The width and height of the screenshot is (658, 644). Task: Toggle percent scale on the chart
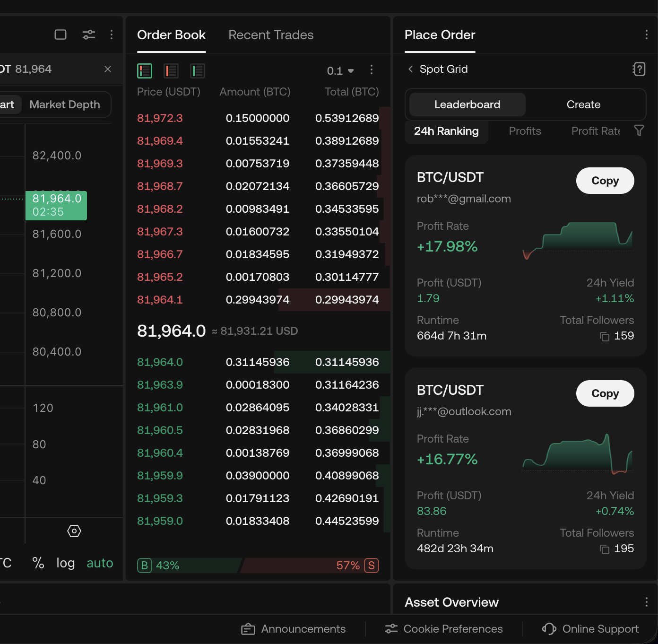38,563
